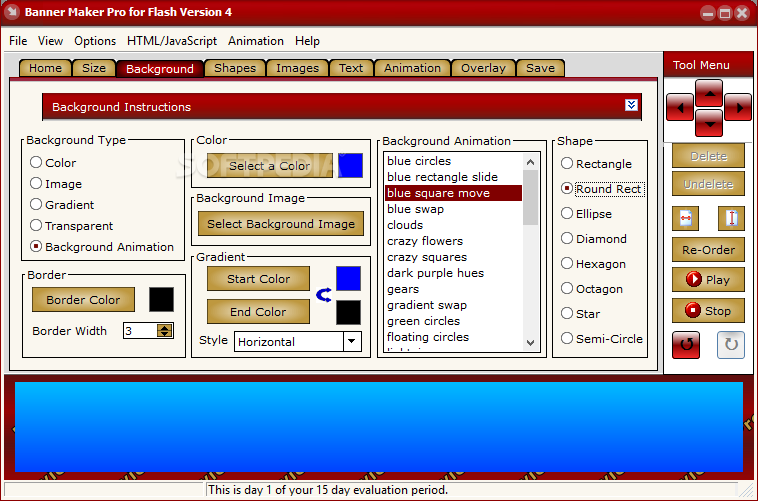The image size is (758, 501).
Task: Switch to the Home tab
Action: coord(45,68)
